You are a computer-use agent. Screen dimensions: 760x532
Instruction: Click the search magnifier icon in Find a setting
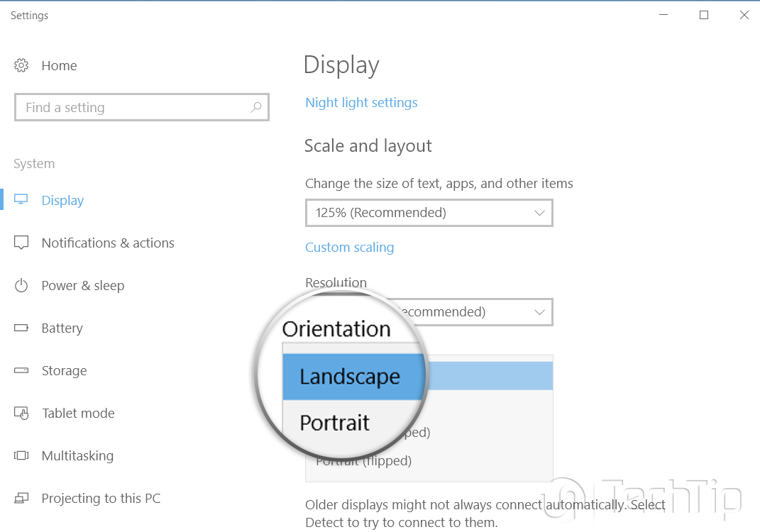pyautogui.click(x=256, y=108)
